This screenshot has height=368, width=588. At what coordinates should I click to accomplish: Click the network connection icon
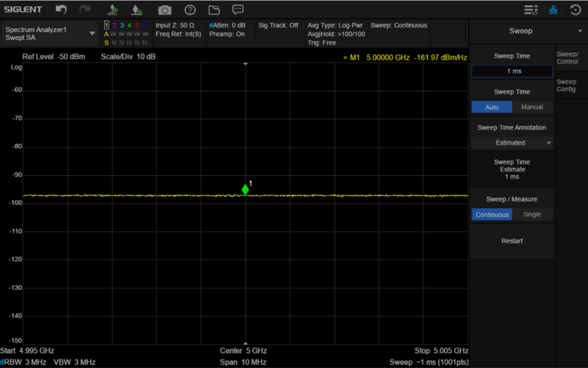tap(553, 10)
